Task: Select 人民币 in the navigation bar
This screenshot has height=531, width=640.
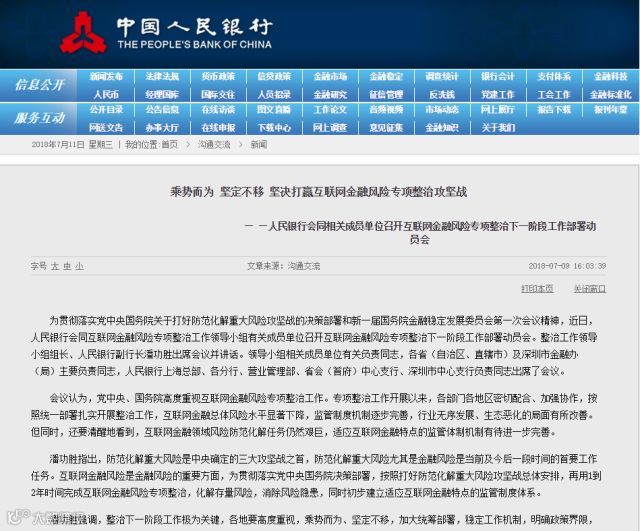Action: [106, 95]
